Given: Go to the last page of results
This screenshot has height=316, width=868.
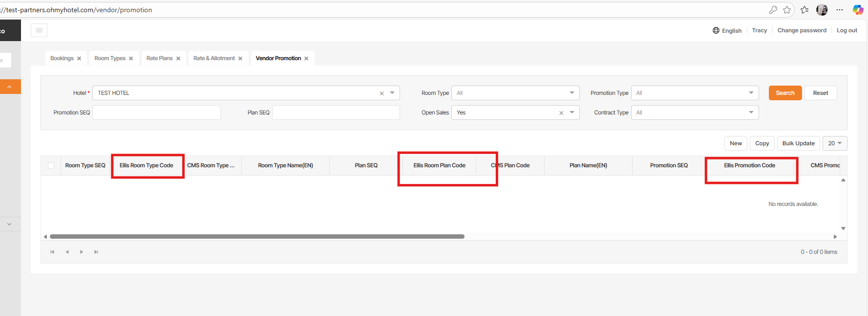Looking at the screenshot, I should click(x=96, y=252).
